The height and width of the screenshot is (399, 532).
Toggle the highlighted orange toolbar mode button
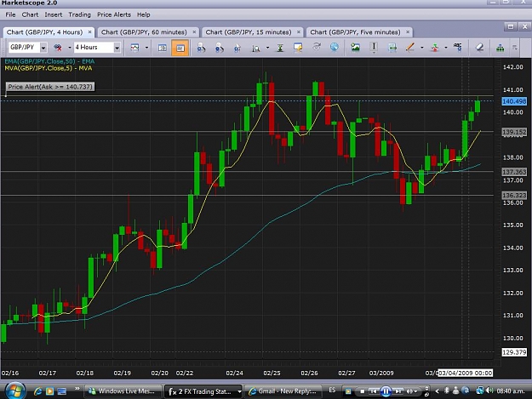pyautogui.click(x=180, y=48)
